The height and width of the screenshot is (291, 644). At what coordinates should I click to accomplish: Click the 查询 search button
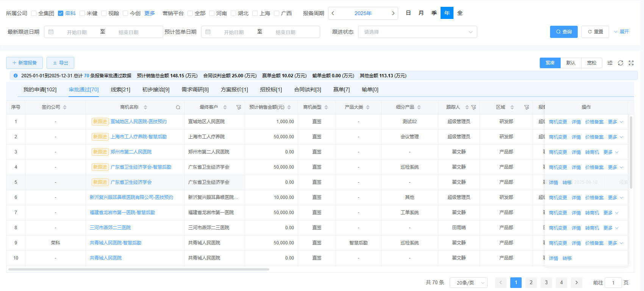pos(564,32)
